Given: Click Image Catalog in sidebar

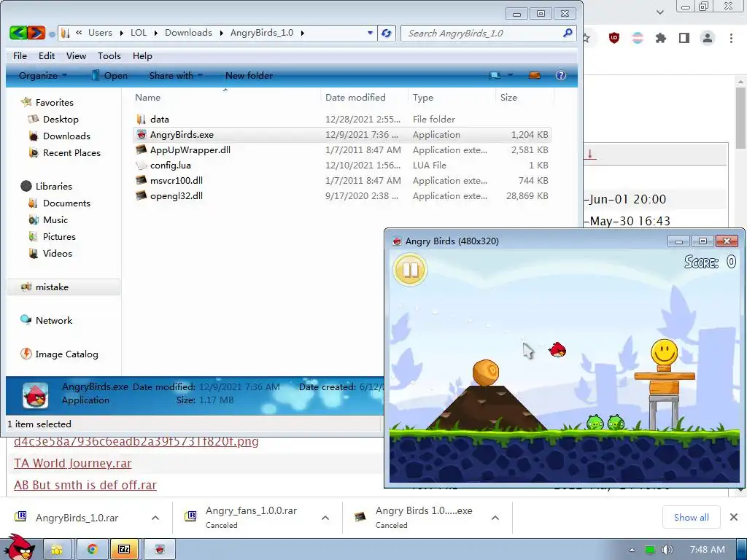Looking at the screenshot, I should point(66,354).
